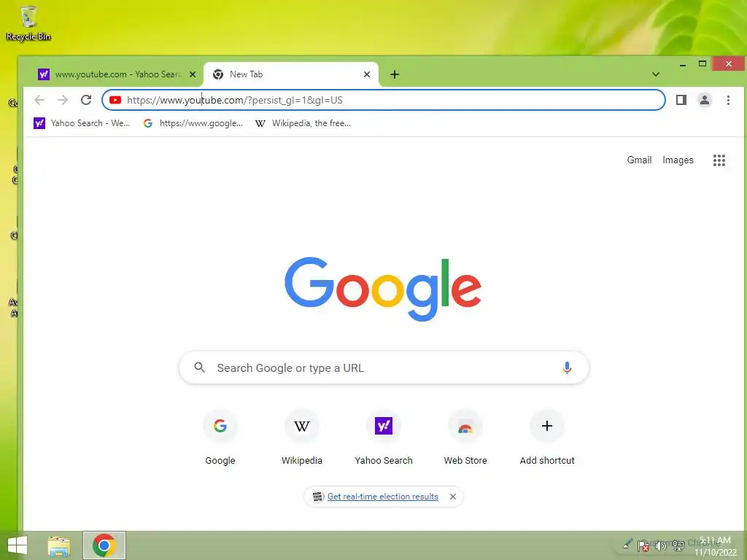Open the taskbar clock and date
This screenshot has width=747, height=560.
tap(715, 546)
